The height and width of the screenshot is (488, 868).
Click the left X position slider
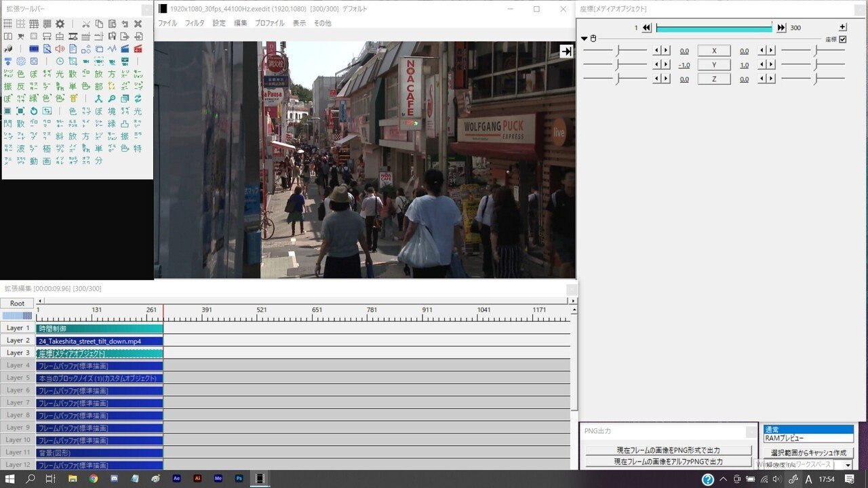click(x=615, y=51)
